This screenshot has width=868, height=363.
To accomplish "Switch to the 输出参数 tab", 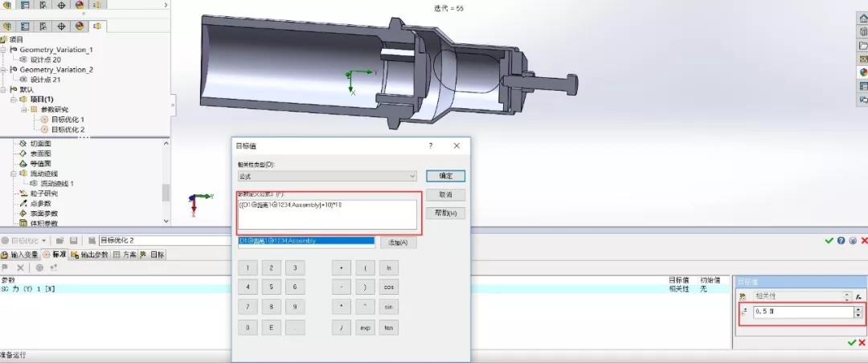I will pyautogui.click(x=89, y=255).
